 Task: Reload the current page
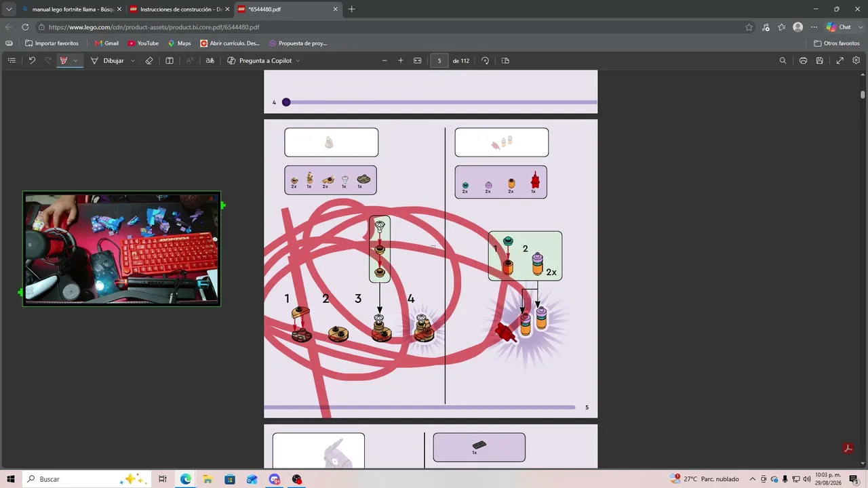[x=25, y=27]
